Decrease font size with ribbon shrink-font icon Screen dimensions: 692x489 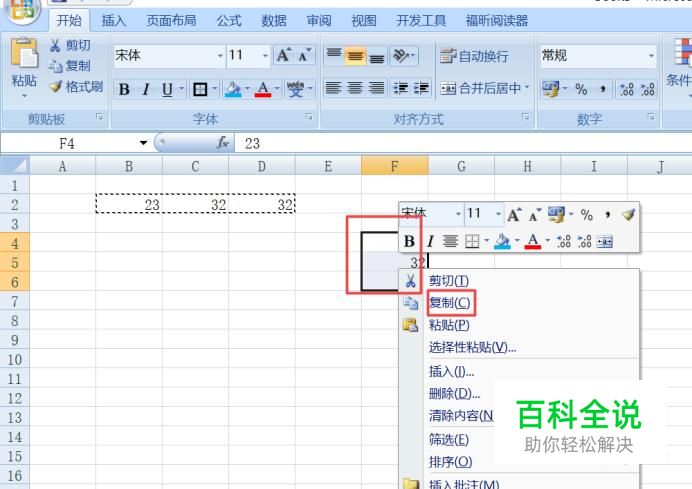tap(304, 56)
